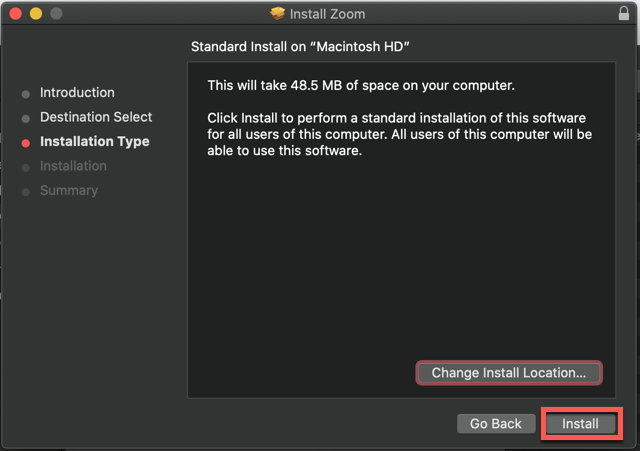
Task: Click the package icon beside Install Zoom
Action: (x=278, y=14)
